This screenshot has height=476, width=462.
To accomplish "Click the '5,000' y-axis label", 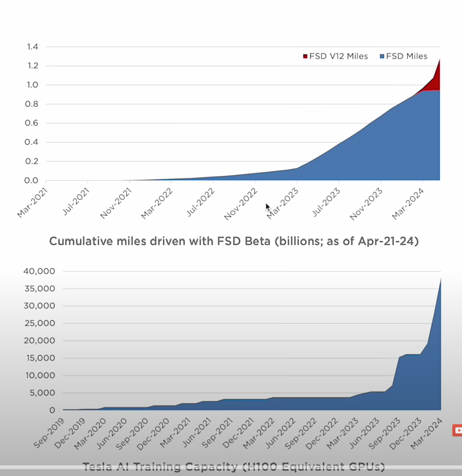I will pyautogui.click(x=42, y=393).
